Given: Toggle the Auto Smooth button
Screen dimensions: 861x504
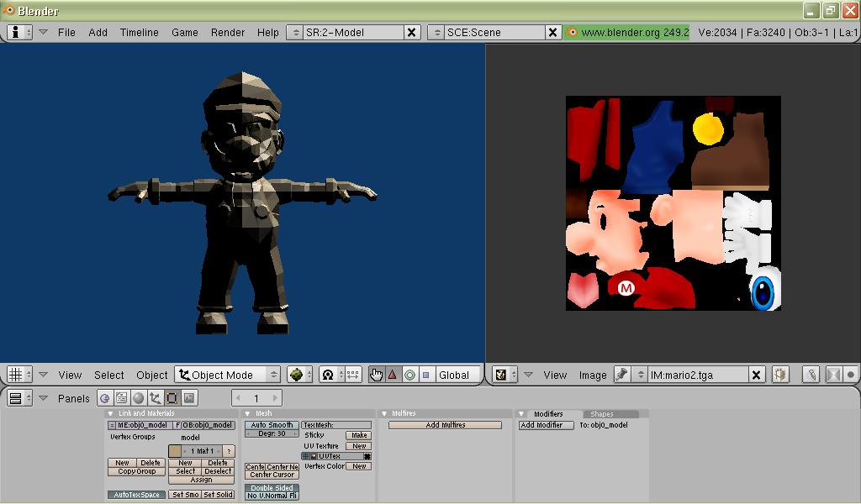Looking at the screenshot, I should pos(272,425).
